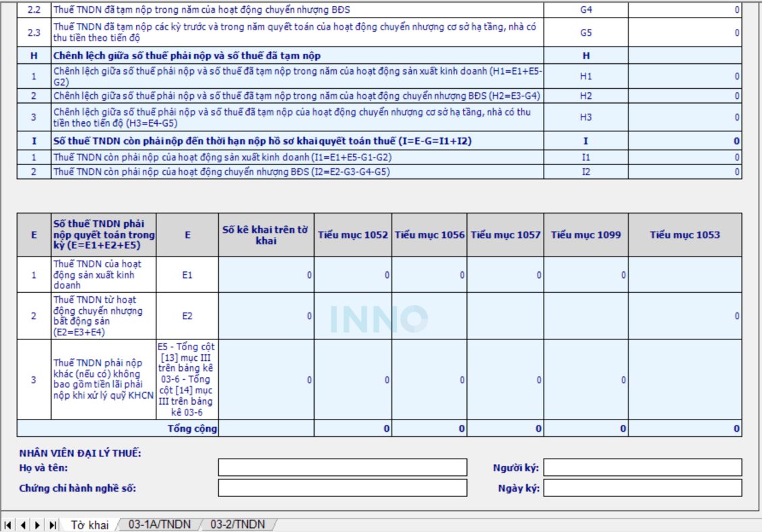Click the I1 value cell
This screenshot has width=762, height=532.
click(685, 157)
